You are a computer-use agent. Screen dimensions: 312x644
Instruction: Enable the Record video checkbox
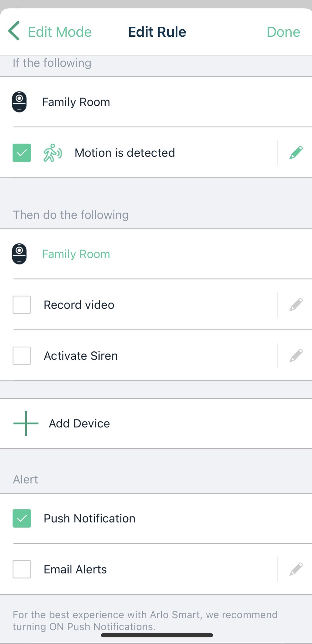coord(22,305)
